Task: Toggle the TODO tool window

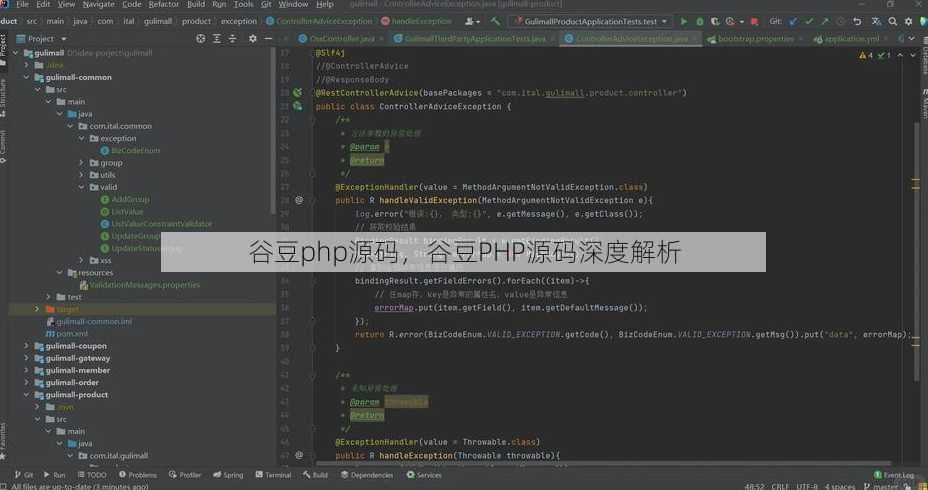Action: [92, 475]
